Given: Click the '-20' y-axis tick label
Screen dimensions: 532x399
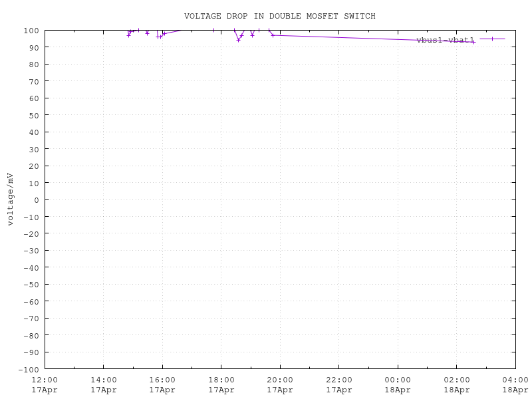Looking at the screenshot, I should pos(31,234).
